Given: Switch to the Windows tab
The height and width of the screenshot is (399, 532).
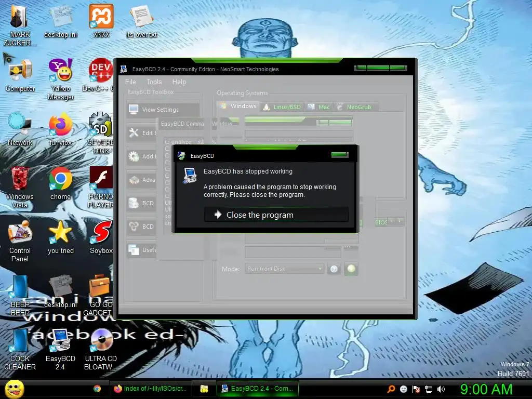Looking at the screenshot, I should pos(238,106).
